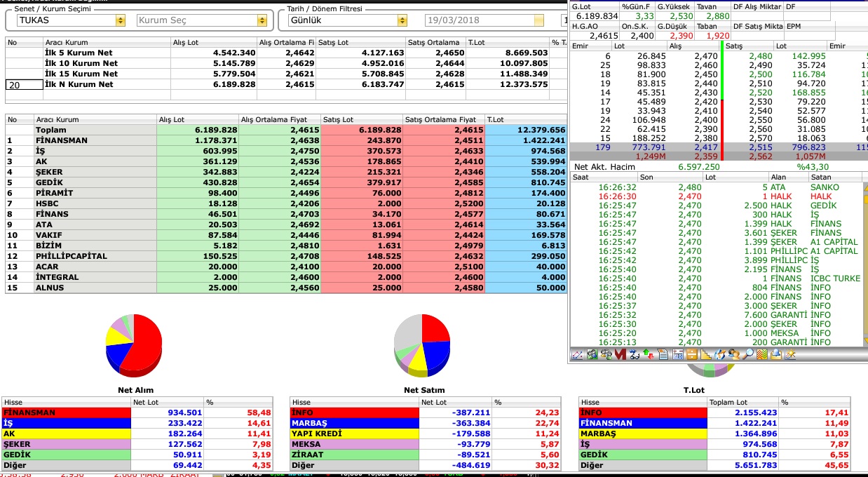Click the connected nodes icon in toolbar
This screenshot has width=868, height=477.
[x=635, y=355]
